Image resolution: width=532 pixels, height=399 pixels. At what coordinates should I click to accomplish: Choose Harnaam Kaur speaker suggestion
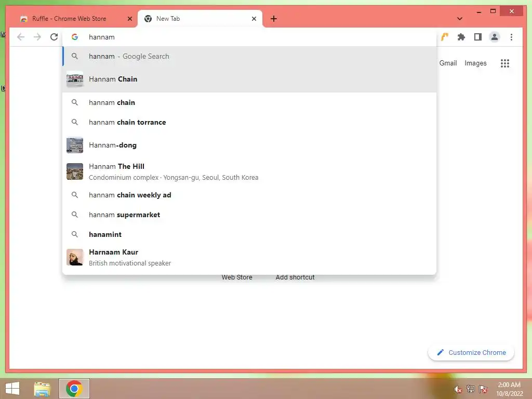pyautogui.click(x=249, y=258)
